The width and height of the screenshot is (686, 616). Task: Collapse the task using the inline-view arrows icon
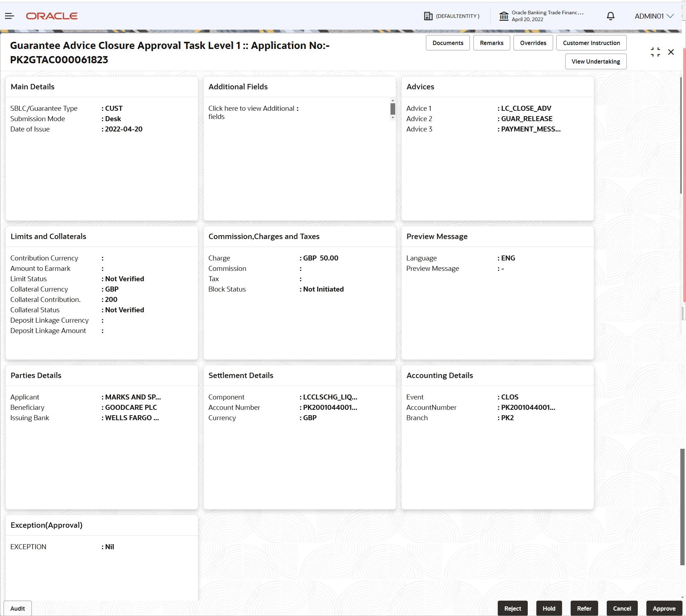point(655,52)
